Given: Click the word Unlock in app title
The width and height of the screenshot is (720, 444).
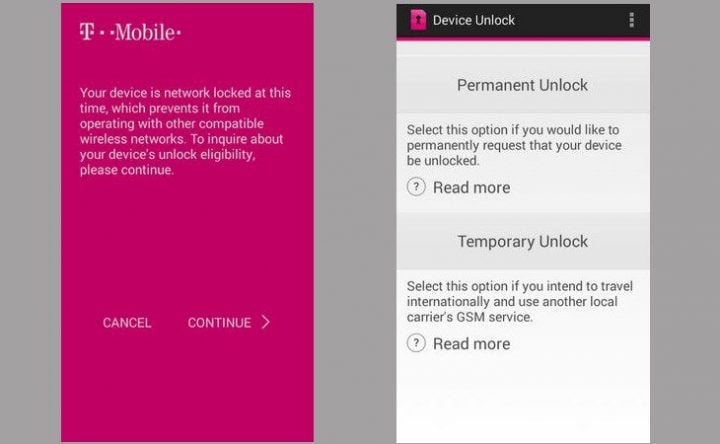Looking at the screenshot, I should click(495, 20).
